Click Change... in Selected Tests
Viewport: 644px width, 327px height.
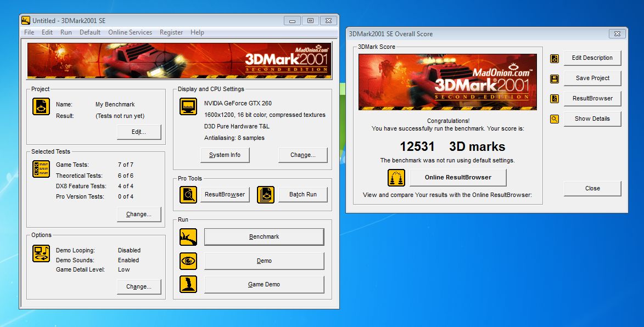coord(139,215)
